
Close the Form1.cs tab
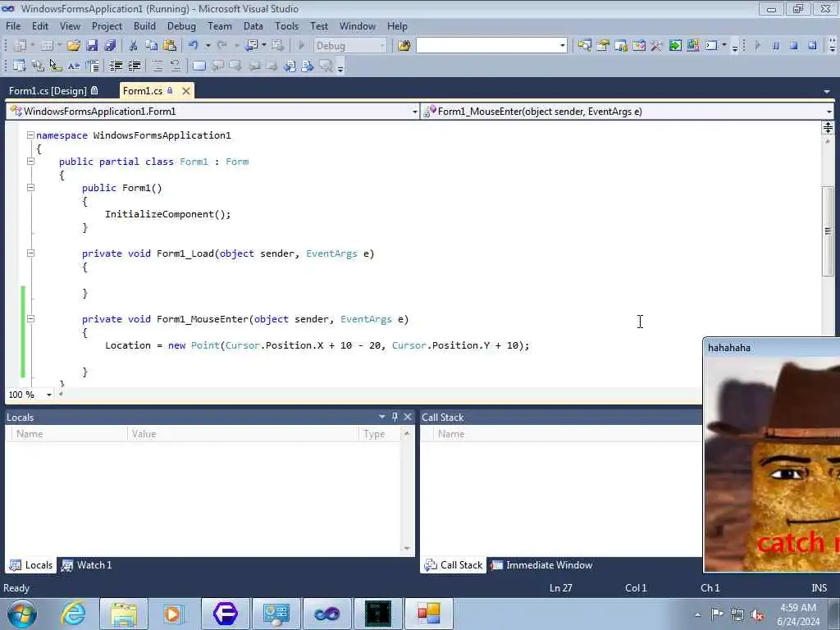tap(186, 91)
